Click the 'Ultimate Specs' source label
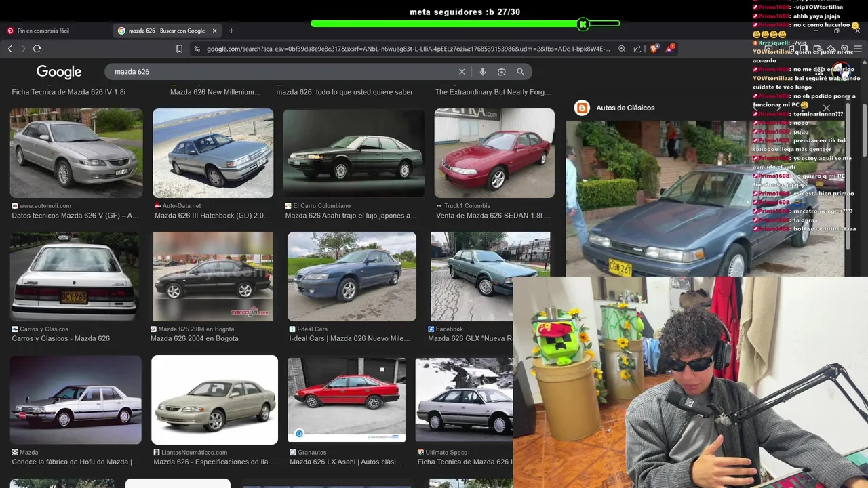 pyautogui.click(x=446, y=452)
